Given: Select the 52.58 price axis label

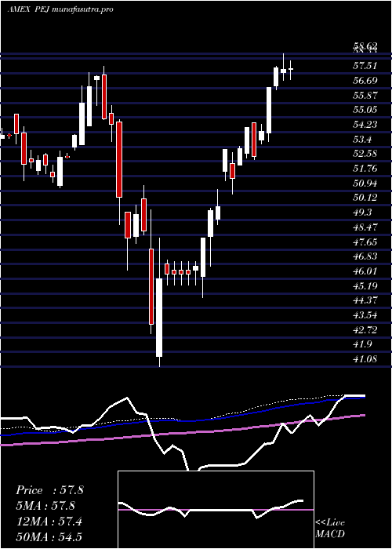Looking at the screenshot, I should click(x=365, y=154).
